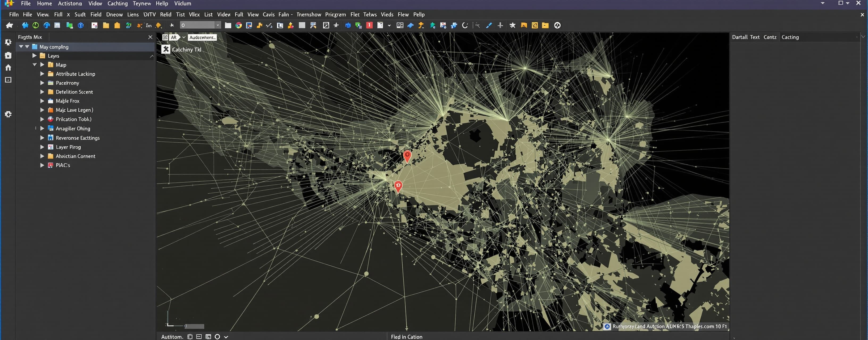Viewport: 868px width, 340px height.
Task: Click the circular arc rotate icon in toolbar
Action: 465,25
